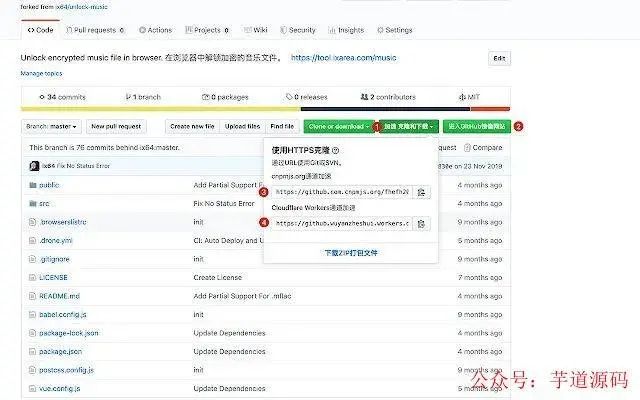This screenshot has height=400, width=640.
Task: Click the LICENSE file icon
Action: tap(33, 278)
